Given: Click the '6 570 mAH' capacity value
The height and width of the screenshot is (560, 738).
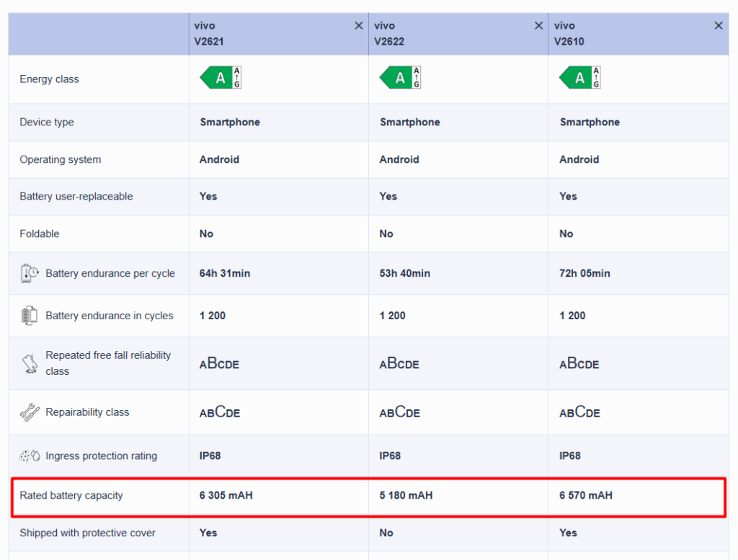Looking at the screenshot, I should 586,496.
